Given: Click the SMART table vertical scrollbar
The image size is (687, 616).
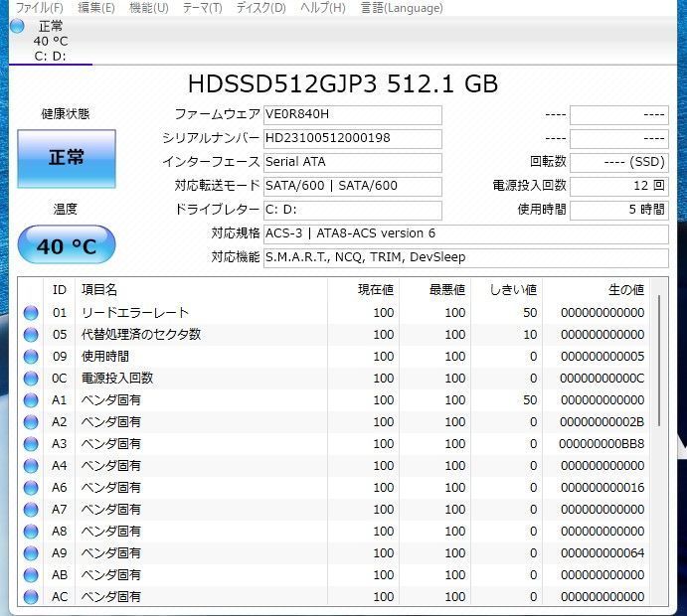Looking at the screenshot, I should [x=659, y=361].
